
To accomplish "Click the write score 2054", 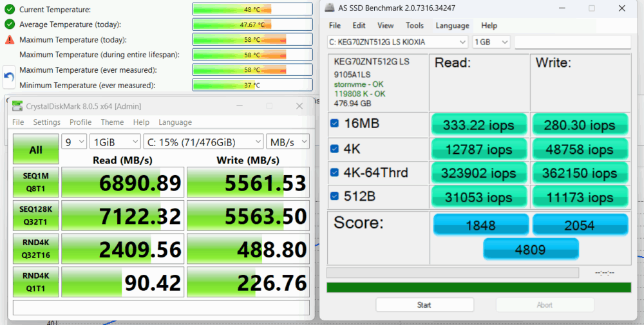I will (580, 225).
